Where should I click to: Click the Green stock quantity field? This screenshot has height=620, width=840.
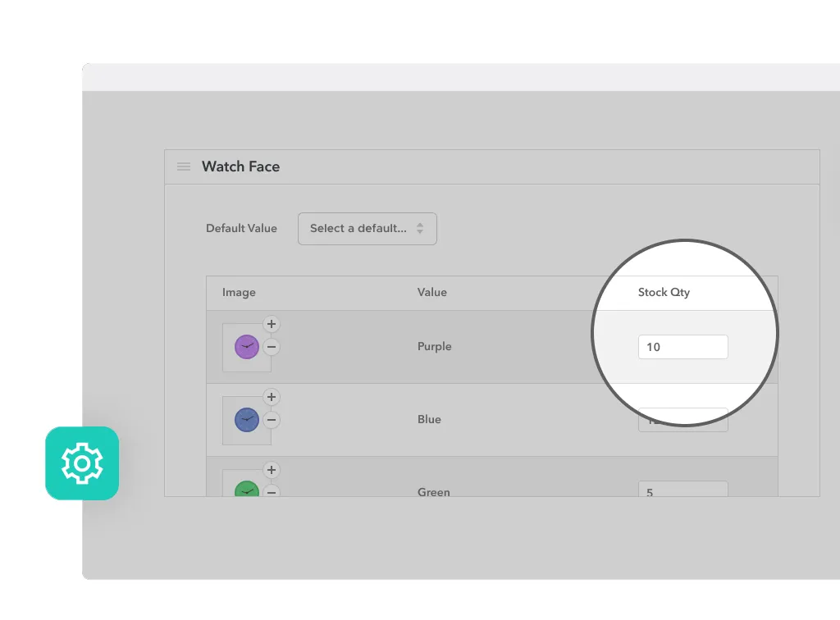(x=683, y=489)
